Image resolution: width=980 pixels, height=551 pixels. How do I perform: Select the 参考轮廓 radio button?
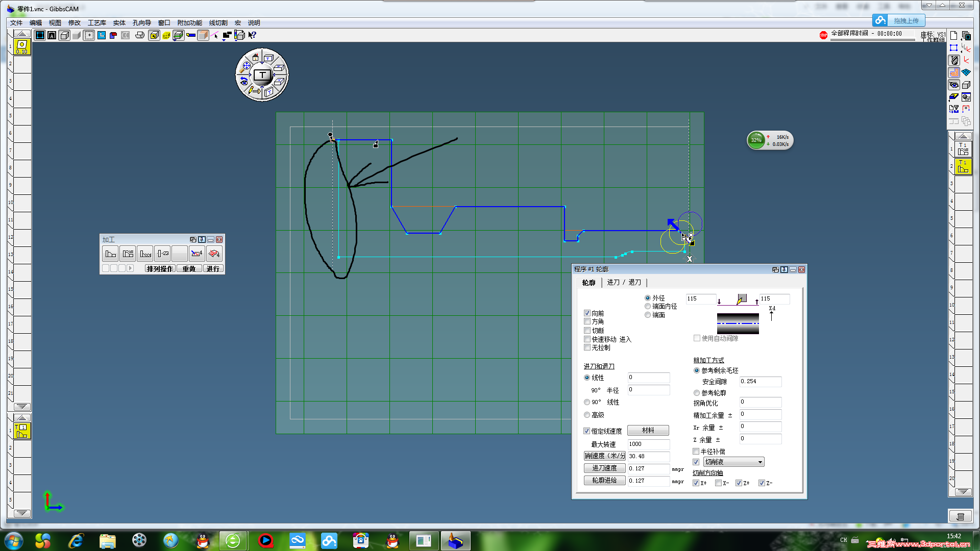(697, 393)
